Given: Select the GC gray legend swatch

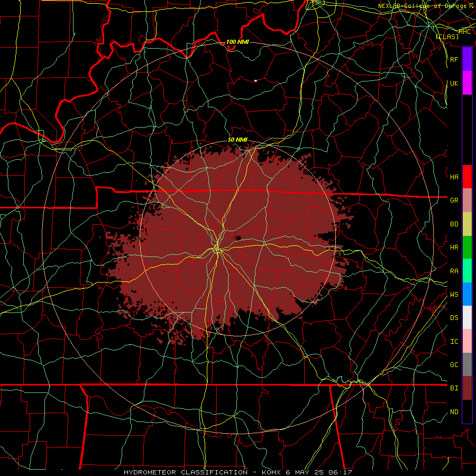Looking at the screenshot, I should click(467, 364).
